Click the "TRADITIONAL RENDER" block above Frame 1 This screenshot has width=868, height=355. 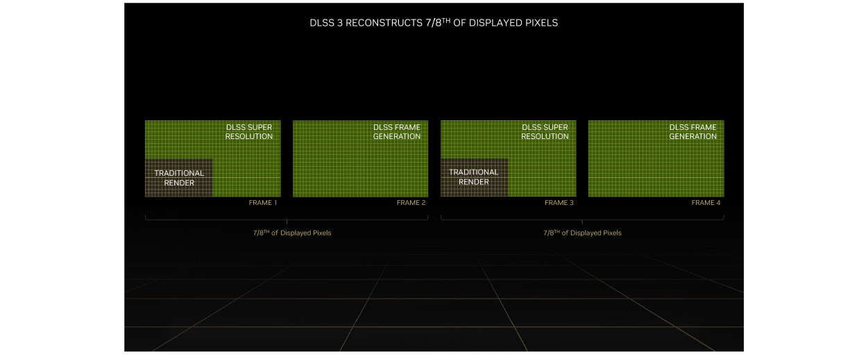[179, 178]
